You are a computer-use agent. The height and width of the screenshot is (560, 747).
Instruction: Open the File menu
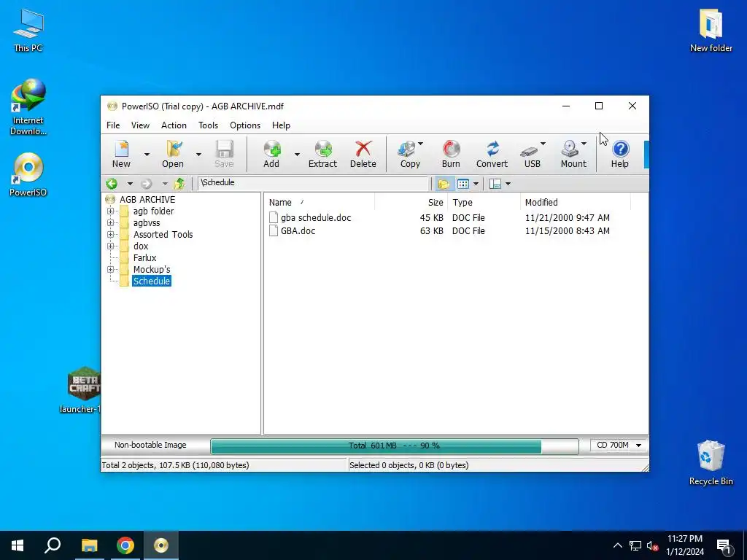click(113, 125)
